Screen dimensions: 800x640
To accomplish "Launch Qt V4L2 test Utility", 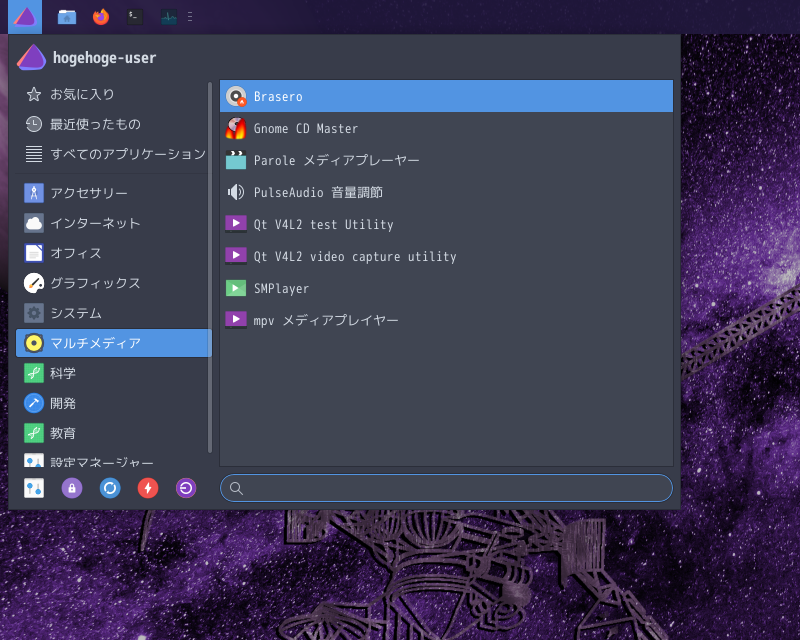I will pyautogui.click(x=446, y=224).
